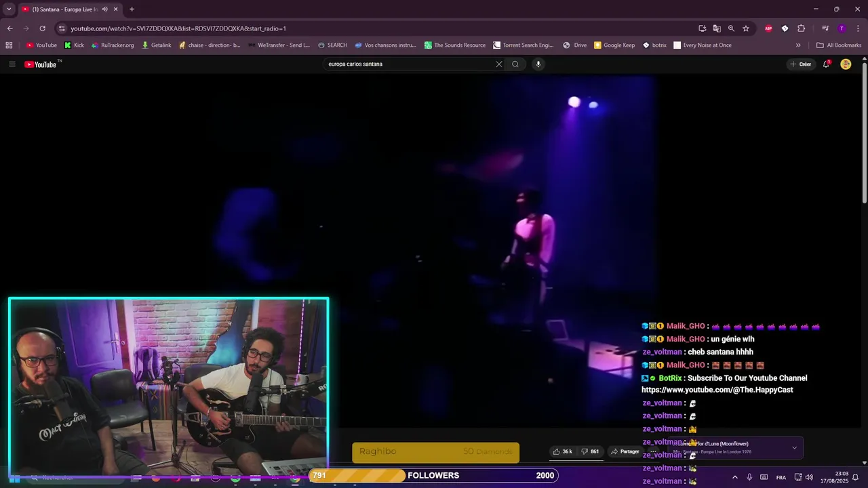This screenshot has width=868, height=488.
Task: Open the Getalink bookmark
Action: [x=156, y=45]
